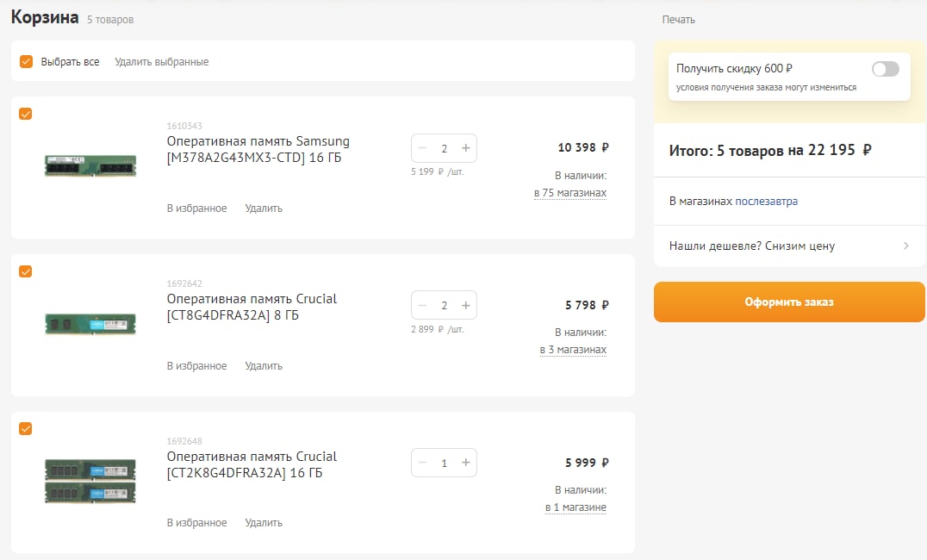Click the Оформить заказ button
This screenshot has width=927, height=560.
pyautogui.click(x=789, y=302)
